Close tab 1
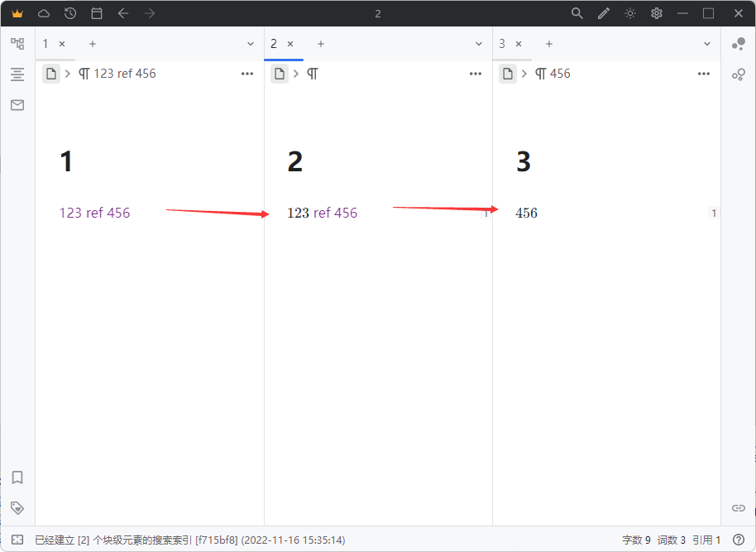Viewport: 756px width, 552px height. coord(62,44)
